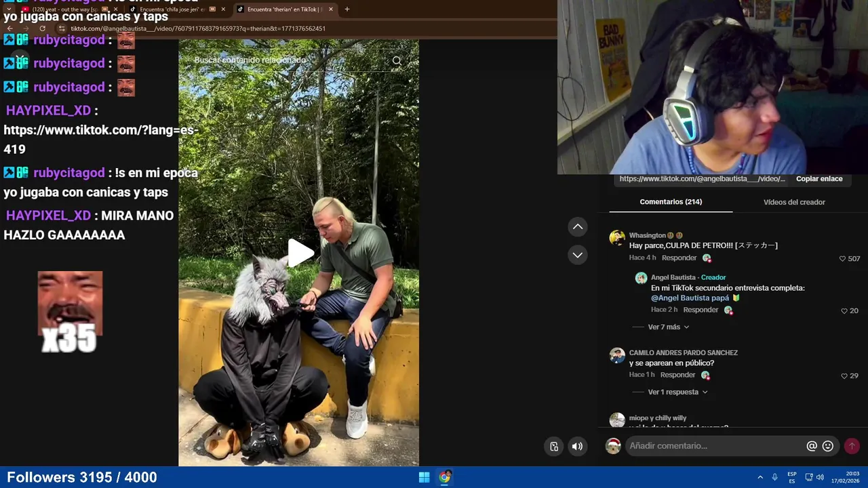Click the tiktok.com address bar URL
868x488 pixels.
tap(198, 28)
